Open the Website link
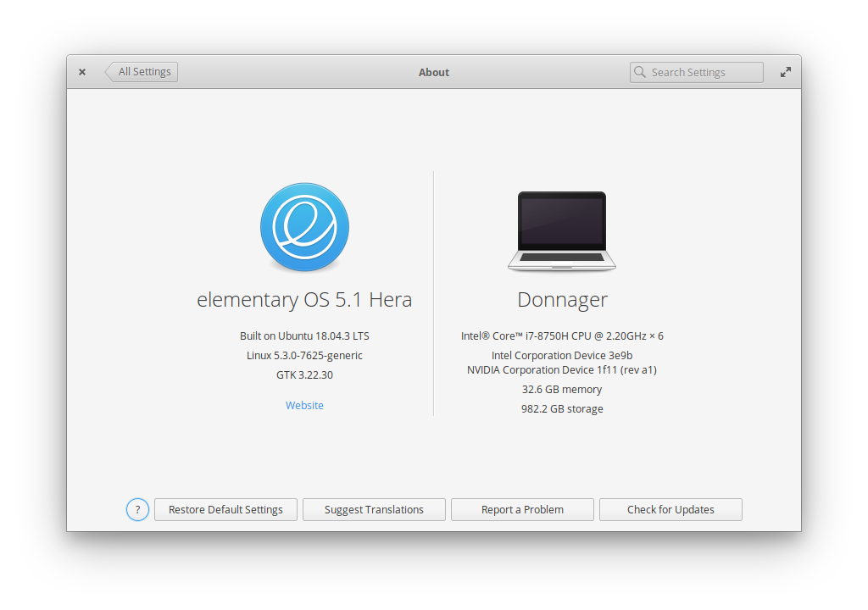Screen dimensions: 868x610 pyautogui.click(x=304, y=405)
